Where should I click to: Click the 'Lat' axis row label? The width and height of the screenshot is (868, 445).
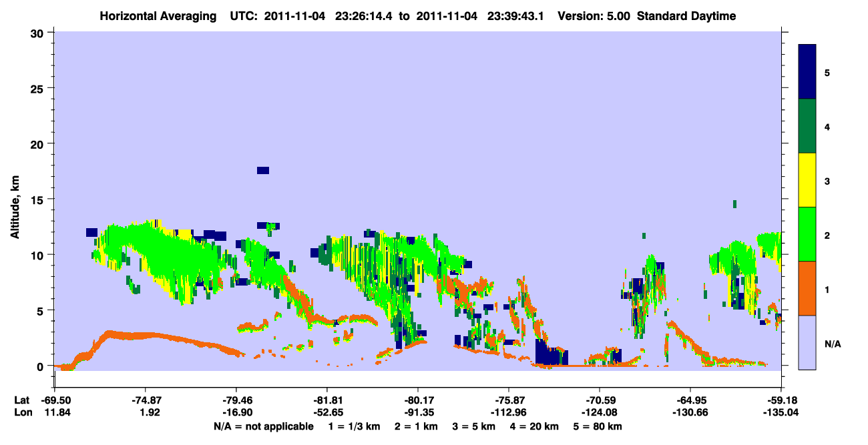pyautogui.click(x=21, y=400)
